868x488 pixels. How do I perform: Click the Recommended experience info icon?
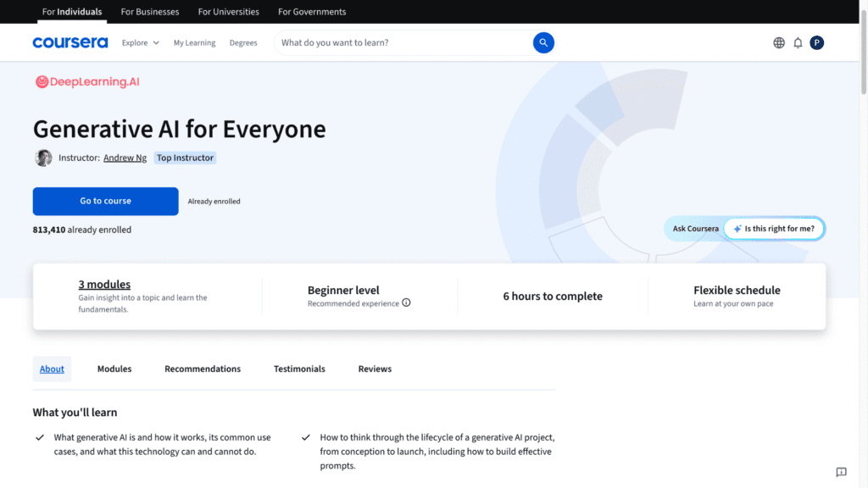click(406, 302)
